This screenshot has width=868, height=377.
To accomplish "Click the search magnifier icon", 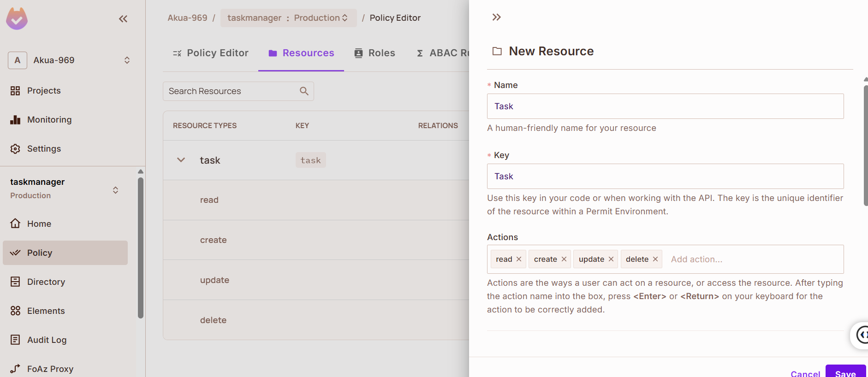I will 304,91.
